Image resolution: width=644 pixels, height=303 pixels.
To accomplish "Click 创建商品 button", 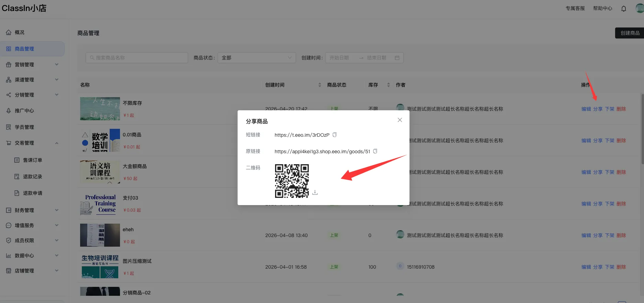I will (630, 33).
